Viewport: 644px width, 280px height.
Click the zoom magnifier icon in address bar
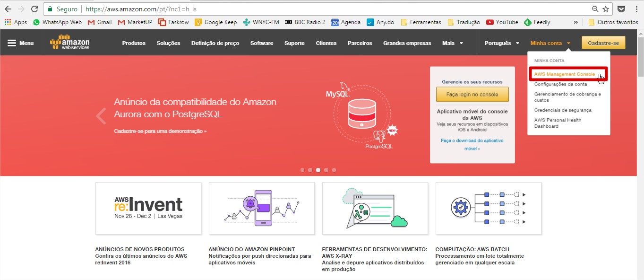click(595, 9)
